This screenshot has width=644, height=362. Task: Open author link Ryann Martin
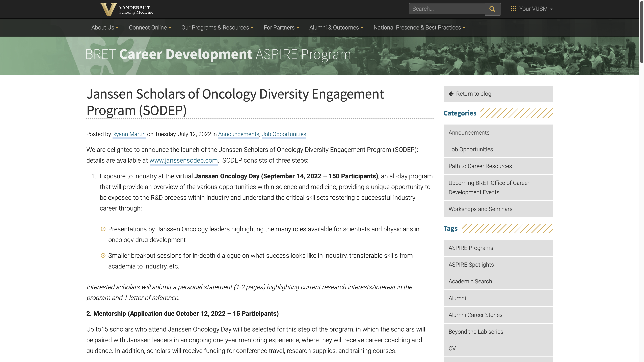(129, 134)
